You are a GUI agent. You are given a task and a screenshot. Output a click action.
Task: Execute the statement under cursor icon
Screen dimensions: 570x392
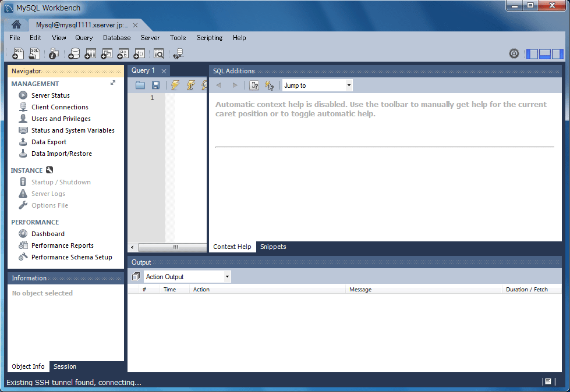point(191,85)
